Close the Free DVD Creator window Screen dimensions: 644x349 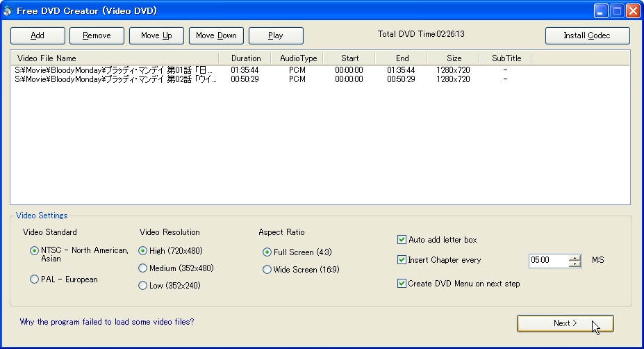point(634,11)
